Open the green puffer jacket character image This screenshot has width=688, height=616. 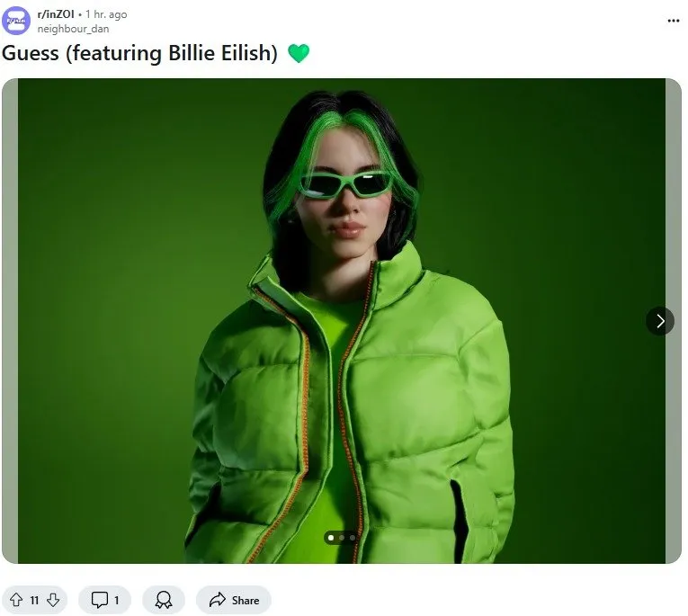click(x=342, y=321)
